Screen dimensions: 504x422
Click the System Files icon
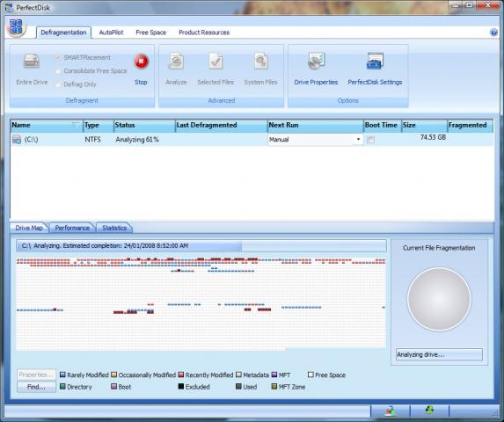click(260, 61)
